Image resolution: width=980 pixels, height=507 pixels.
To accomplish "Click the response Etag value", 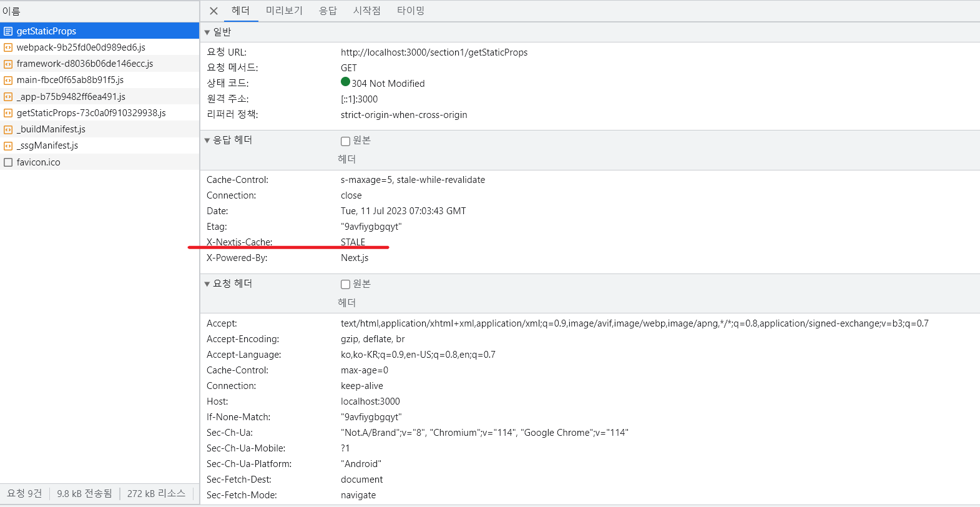I will (x=371, y=227).
